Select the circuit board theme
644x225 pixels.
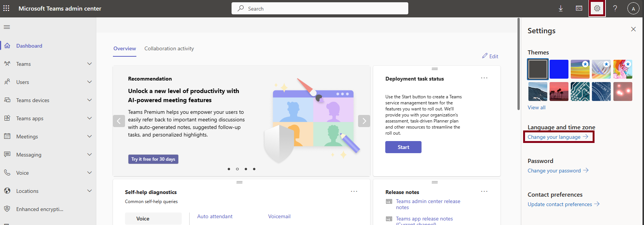[580, 92]
